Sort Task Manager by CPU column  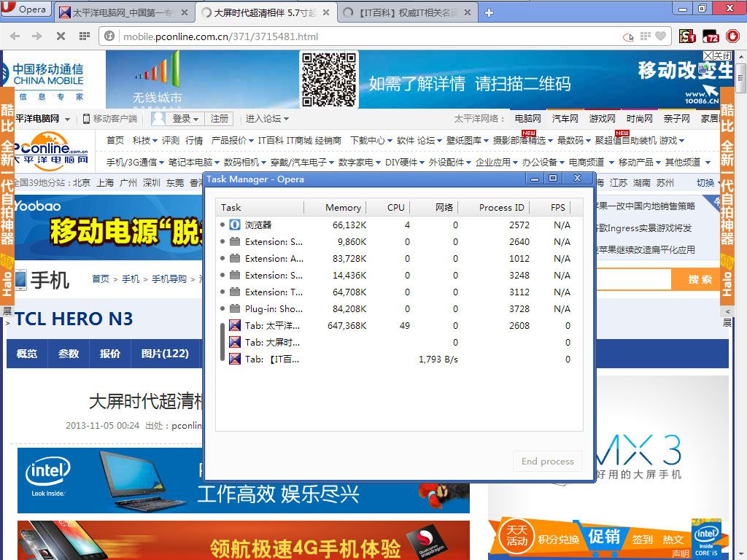[x=388, y=208]
